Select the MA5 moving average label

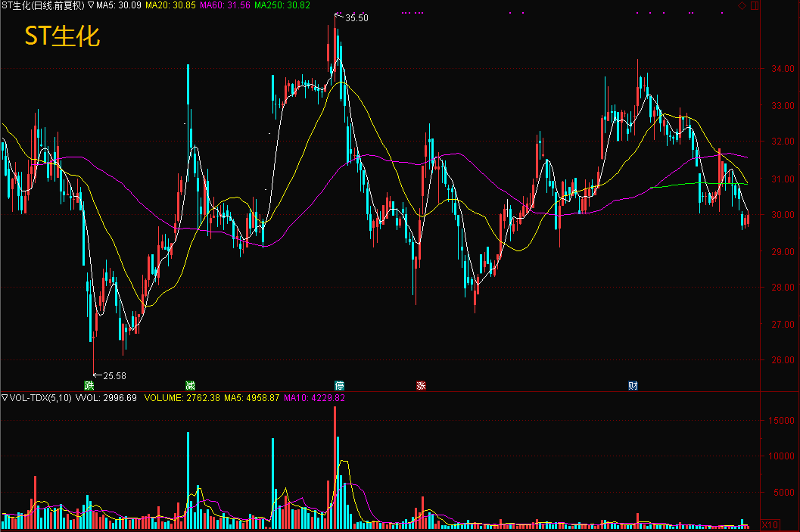(119, 5)
